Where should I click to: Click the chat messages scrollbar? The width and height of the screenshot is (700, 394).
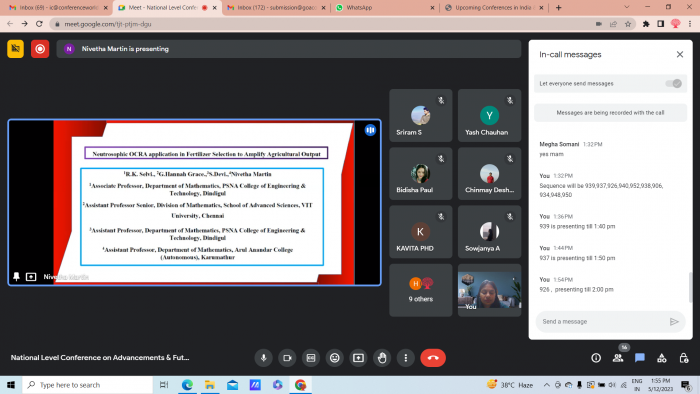(x=691, y=286)
